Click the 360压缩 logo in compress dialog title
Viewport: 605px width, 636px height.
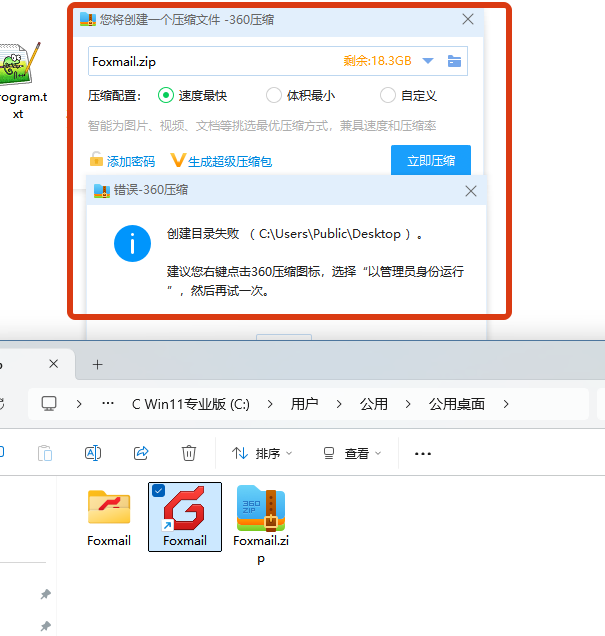[88, 19]
